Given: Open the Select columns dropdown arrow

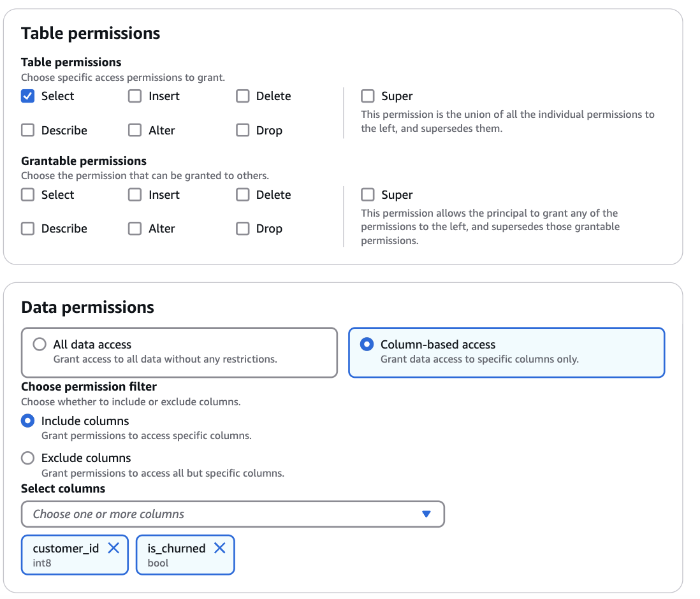Looking at the screenshot, I should [427, 514].
